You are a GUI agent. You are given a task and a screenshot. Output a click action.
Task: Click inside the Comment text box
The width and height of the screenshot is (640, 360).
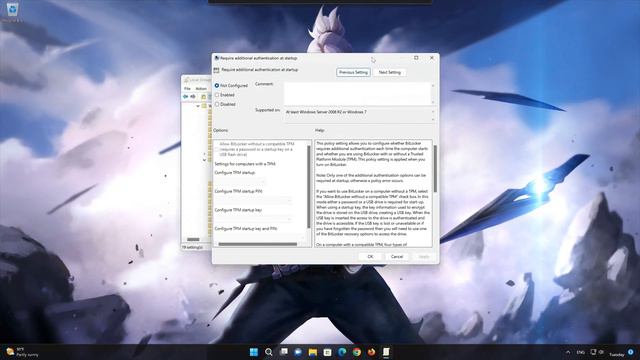357,93
